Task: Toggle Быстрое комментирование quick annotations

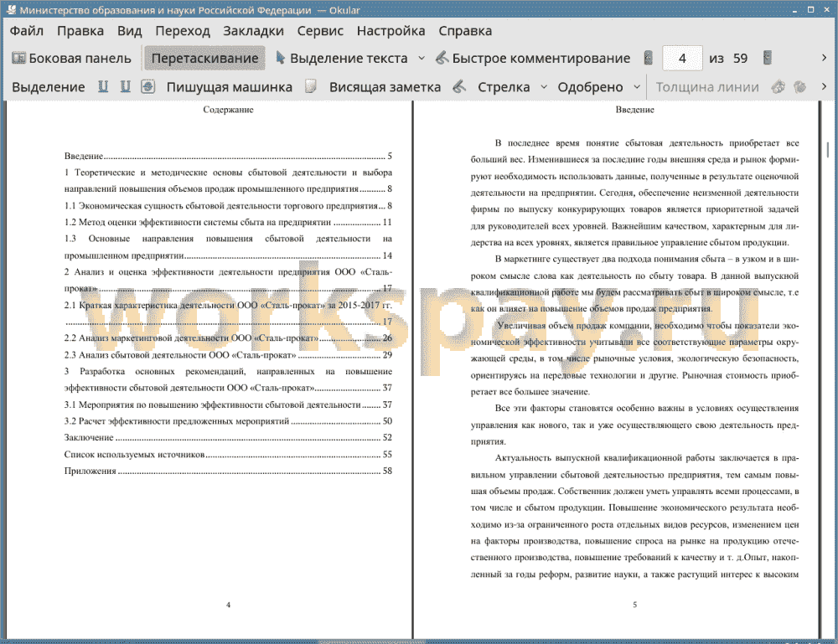Action: point(533,59)
